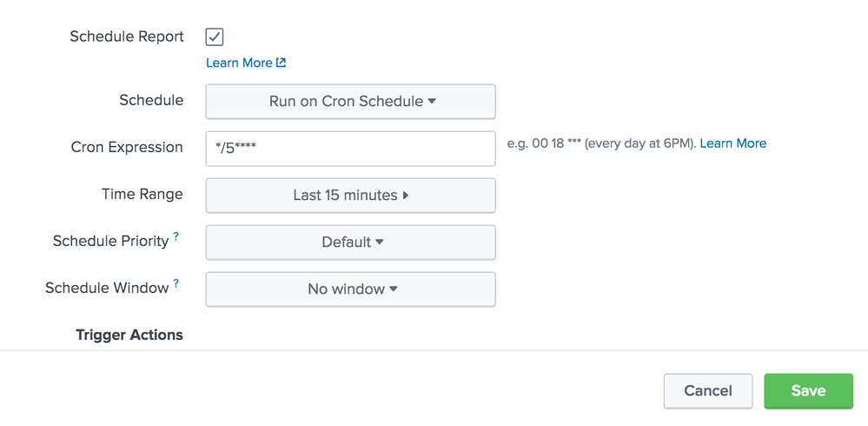Open Learn More link about cron examples
Screen dimensions: 868x426
[733, 143]
